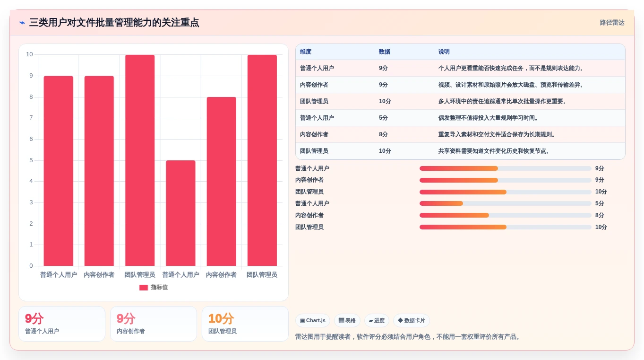Click the 普通个人用户 progress bar at 9分
Viewport: 644px width, 360px height.
(x=506, y=168)
